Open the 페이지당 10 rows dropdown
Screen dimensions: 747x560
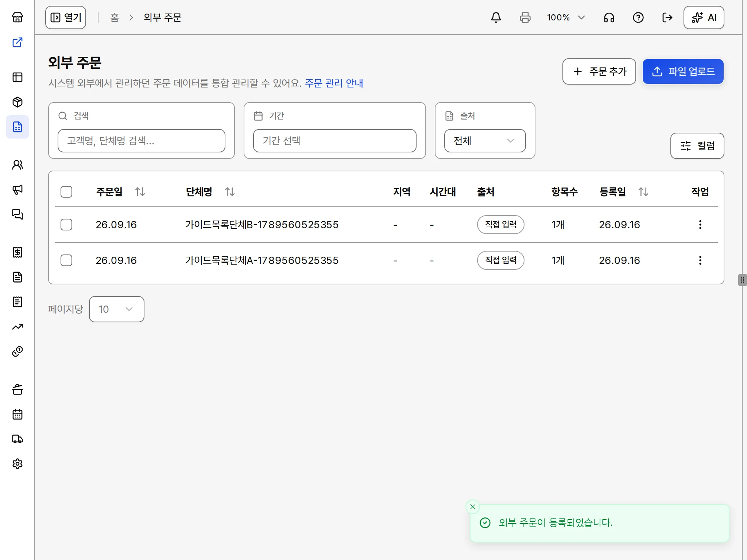tap(117, 309)
